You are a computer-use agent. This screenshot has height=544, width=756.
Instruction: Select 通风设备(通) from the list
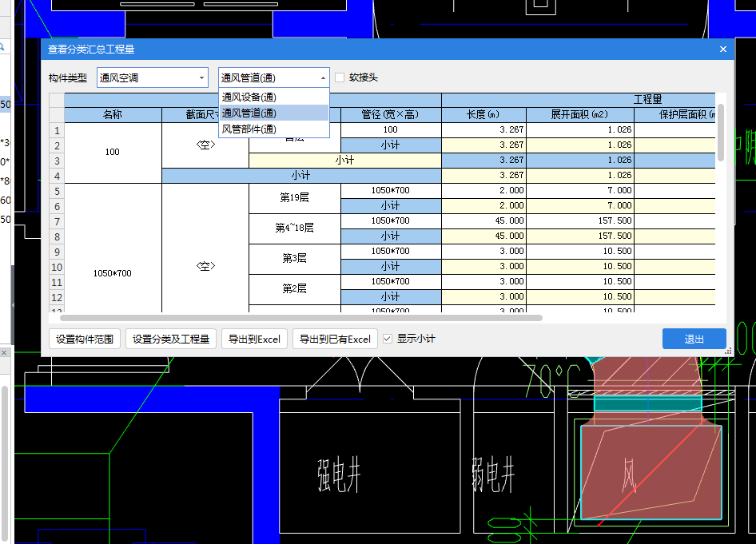tap(274, 97)
